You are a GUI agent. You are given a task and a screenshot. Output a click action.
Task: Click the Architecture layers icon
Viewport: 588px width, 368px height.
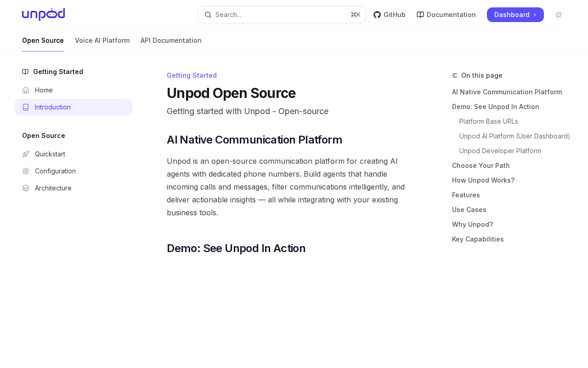(x=26, y=188)
